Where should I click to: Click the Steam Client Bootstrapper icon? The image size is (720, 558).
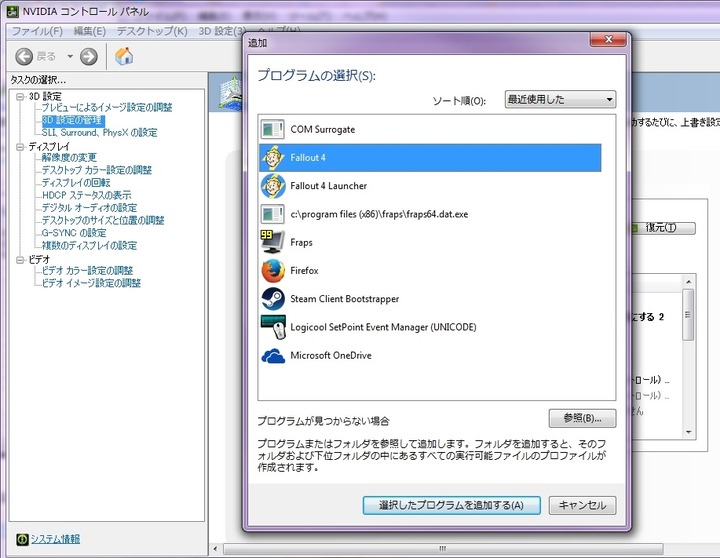(273, 299)
